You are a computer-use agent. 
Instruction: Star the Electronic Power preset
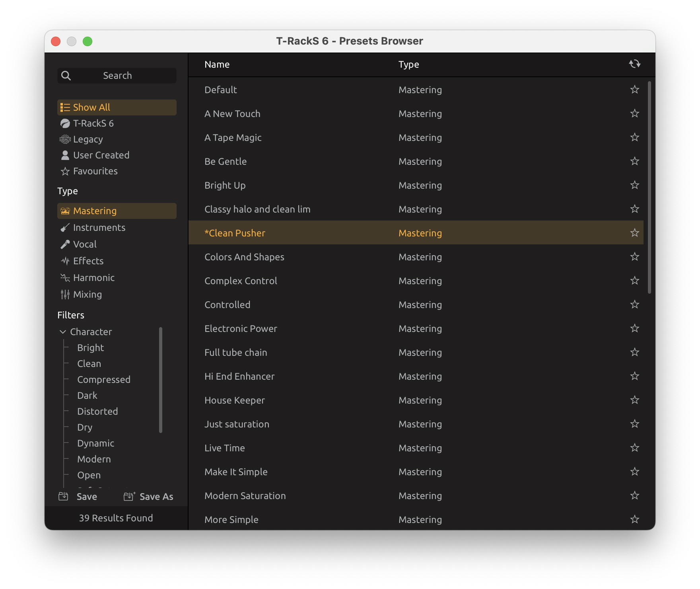(634, 328)
